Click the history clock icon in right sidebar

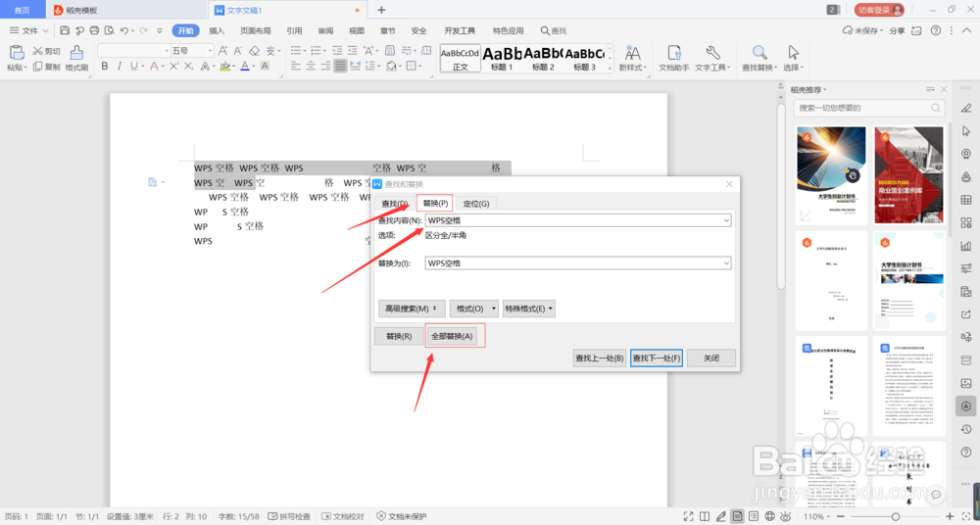965,429
